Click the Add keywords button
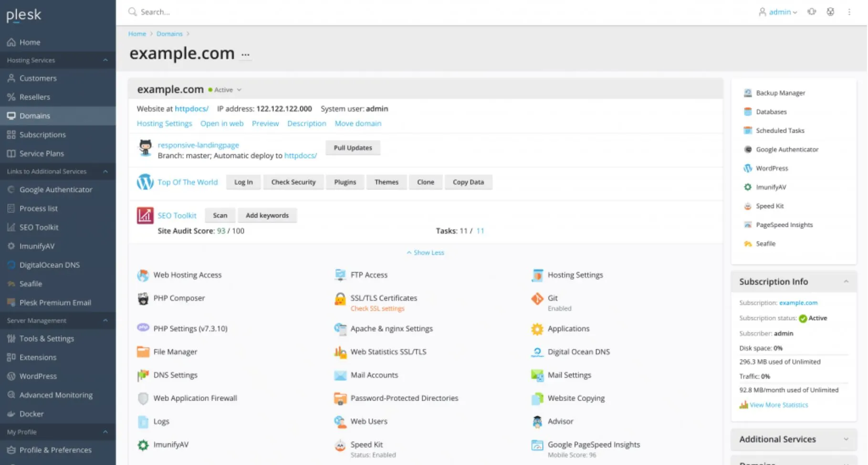 click(267, 216)
